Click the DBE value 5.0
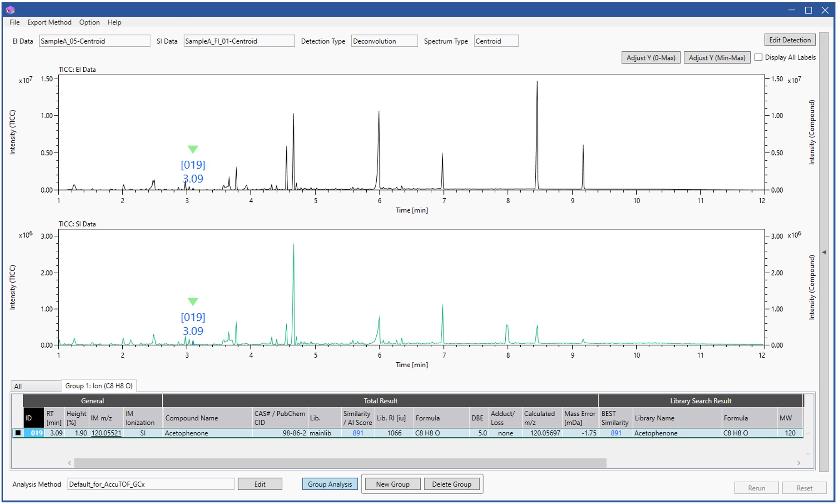The image size is (837, 504). pyautogui.click(x=483, y=433)
